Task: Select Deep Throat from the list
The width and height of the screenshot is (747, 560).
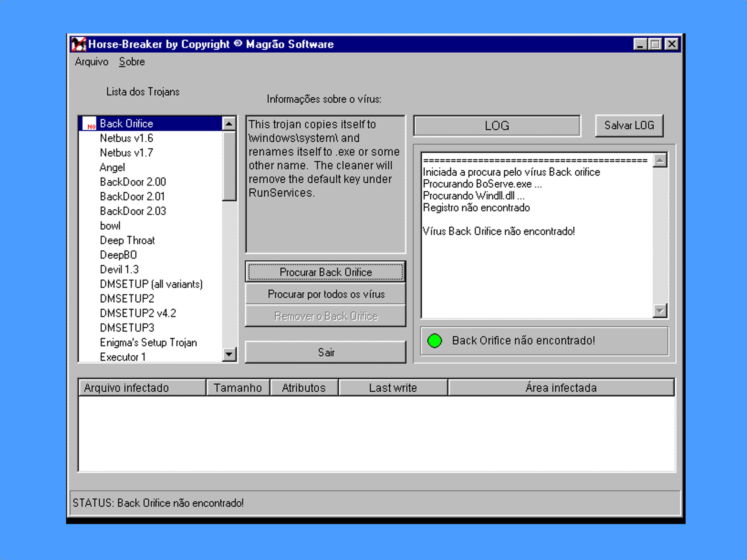Action: 127,240
